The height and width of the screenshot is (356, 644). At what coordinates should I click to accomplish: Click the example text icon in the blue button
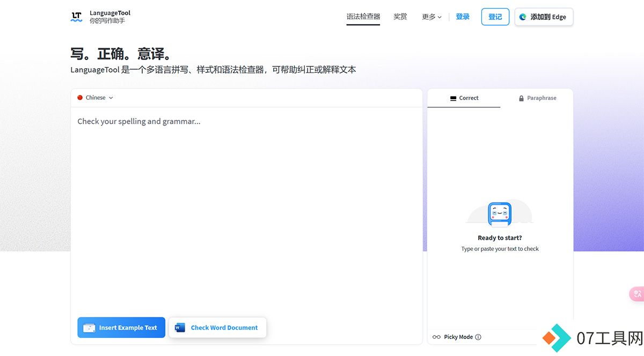[x=89, y=328]
